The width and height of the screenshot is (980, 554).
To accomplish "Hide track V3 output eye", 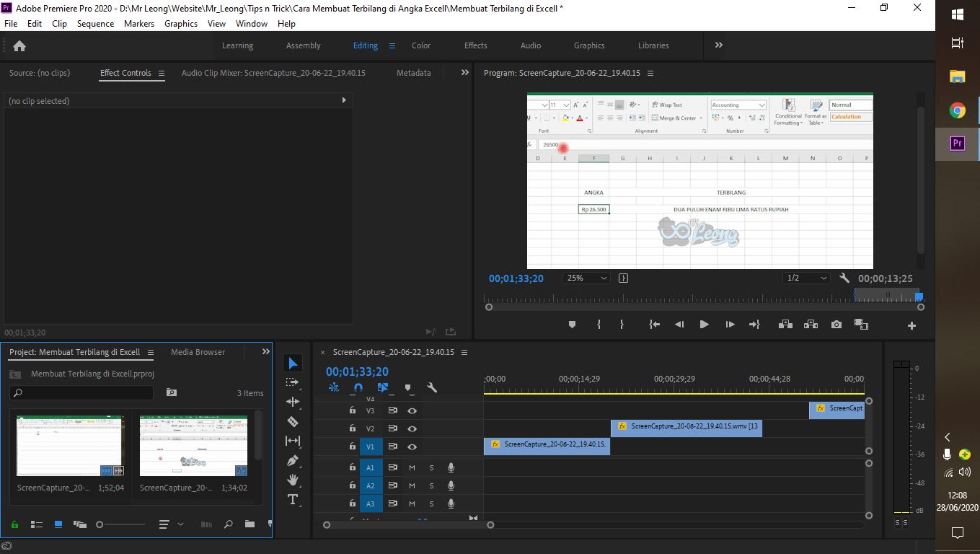I will point(412,410).
